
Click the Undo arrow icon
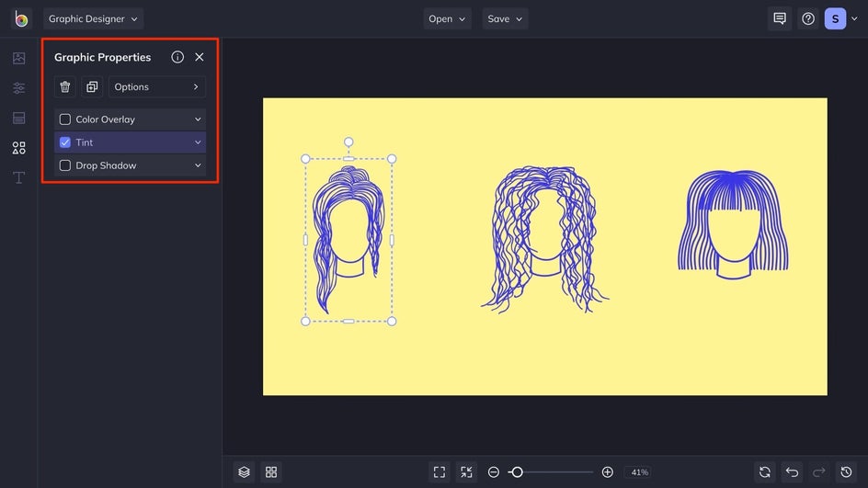[x=792, y=472]
